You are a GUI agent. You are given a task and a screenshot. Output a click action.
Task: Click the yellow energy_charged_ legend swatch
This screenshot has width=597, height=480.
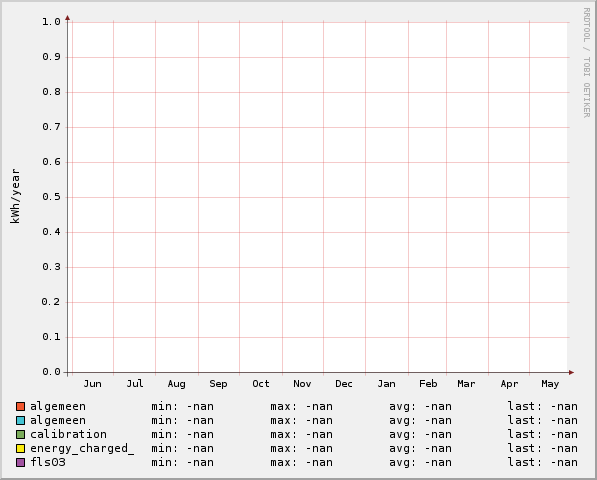[21, 448]
